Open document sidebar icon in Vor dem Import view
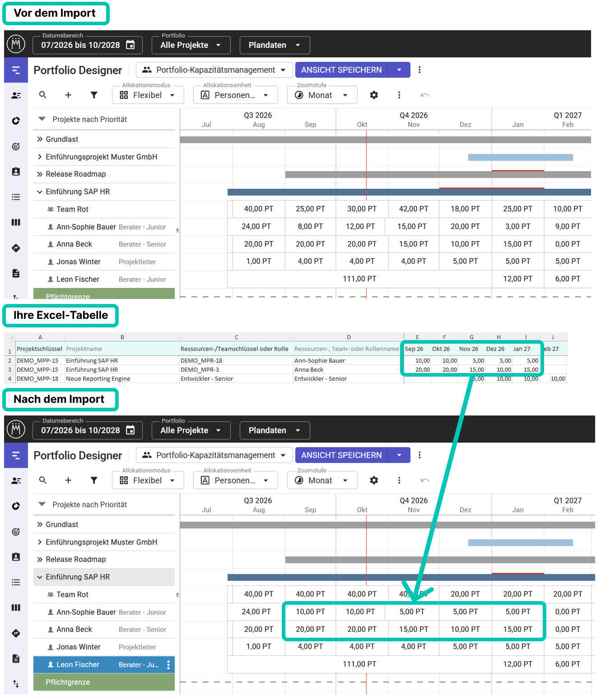Screen dimensions: 601x700 (x=16, y=273)
